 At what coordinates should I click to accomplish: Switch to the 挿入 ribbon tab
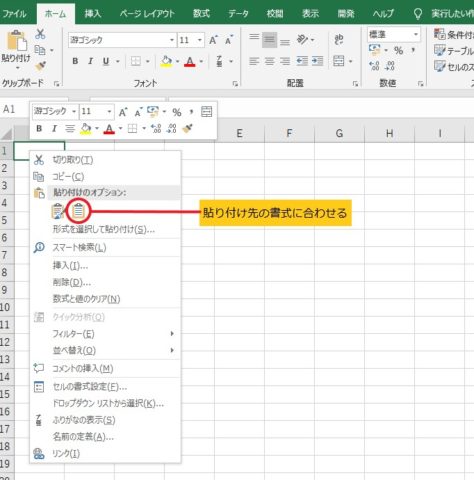(x=92, y=14)
